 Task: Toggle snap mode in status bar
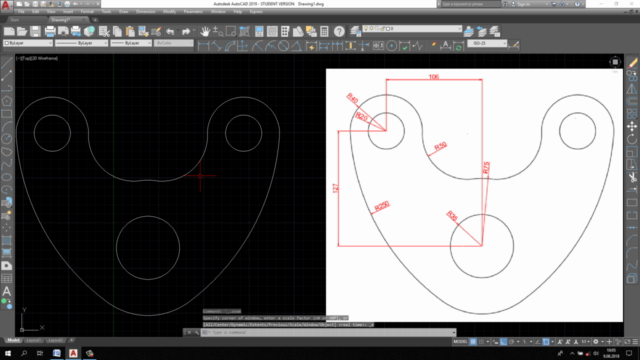(x=482, y=342)
